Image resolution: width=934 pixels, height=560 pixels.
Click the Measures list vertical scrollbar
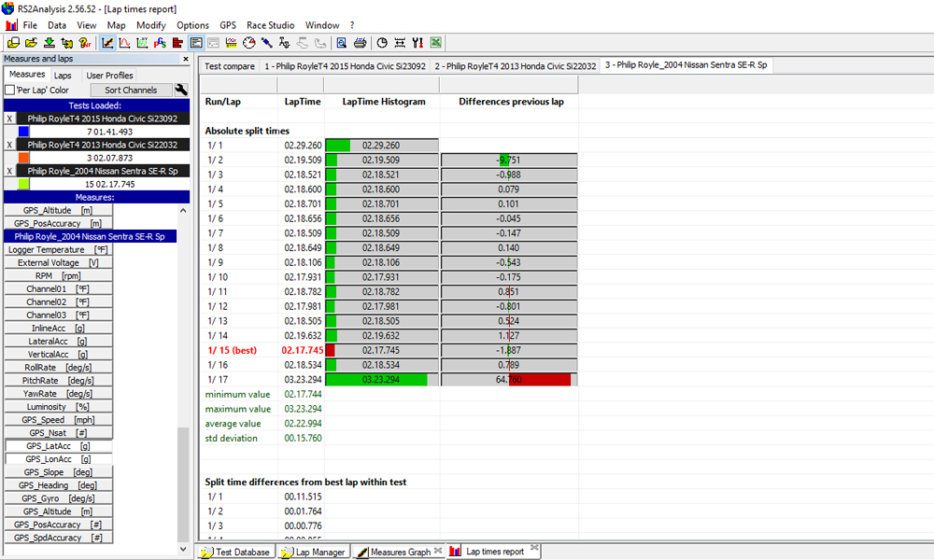[183, 373]
